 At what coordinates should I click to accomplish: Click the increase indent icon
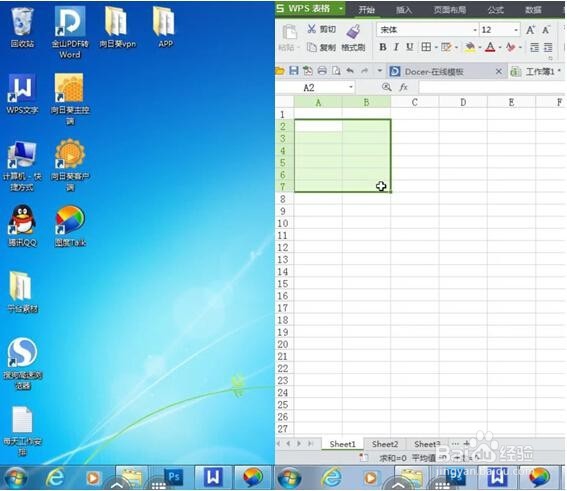point(548,47)
